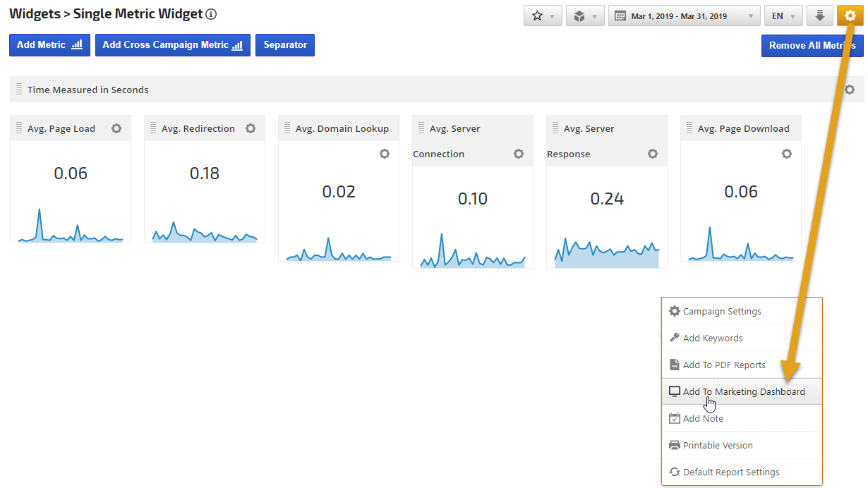
Task: Click the Avg. Domain Lookup gear icon
Action: pyautogui.click(x=385, y=154)
